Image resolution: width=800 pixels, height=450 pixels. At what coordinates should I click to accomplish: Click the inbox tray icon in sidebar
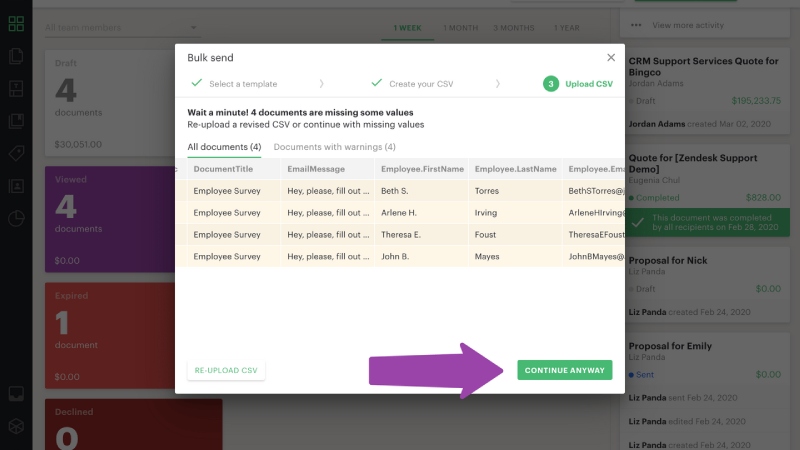[x=16, y=393]
